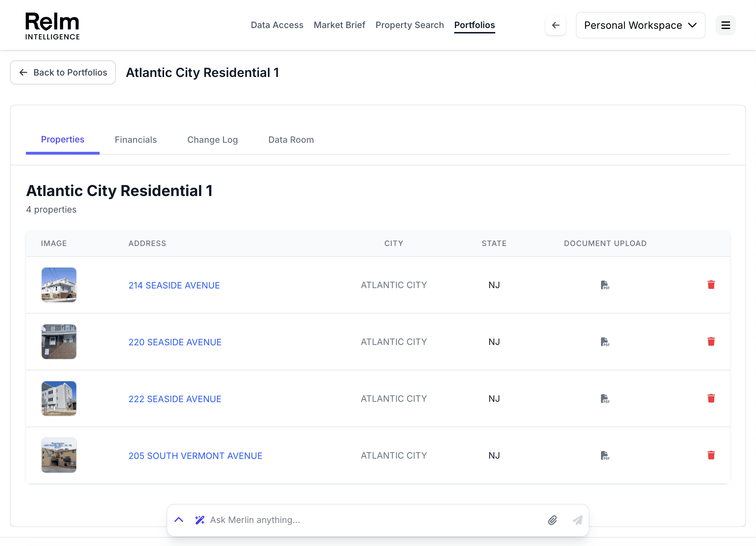Open the Data Room tab
The width and height of the screenshot is (756, 546).
point(291,140)
